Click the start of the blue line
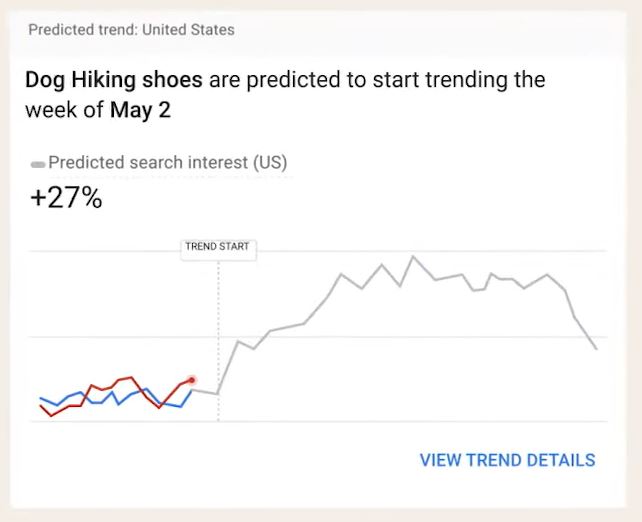 coord(40,398)
